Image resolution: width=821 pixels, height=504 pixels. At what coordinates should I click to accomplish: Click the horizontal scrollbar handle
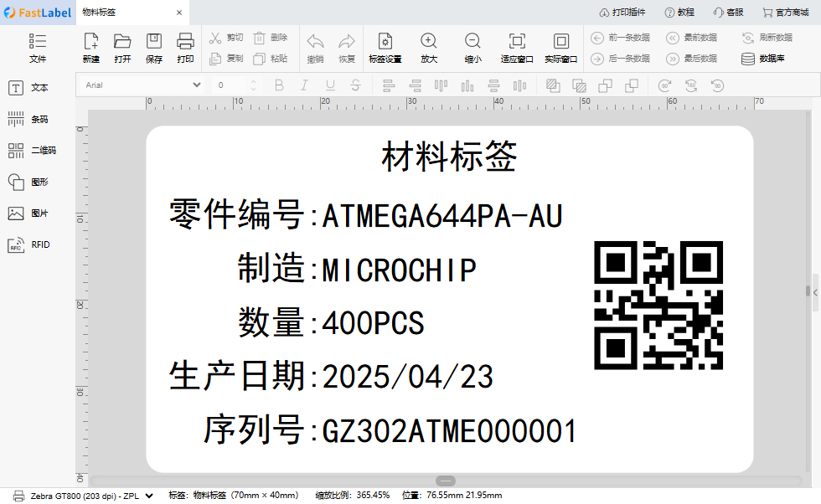[446, 481]
